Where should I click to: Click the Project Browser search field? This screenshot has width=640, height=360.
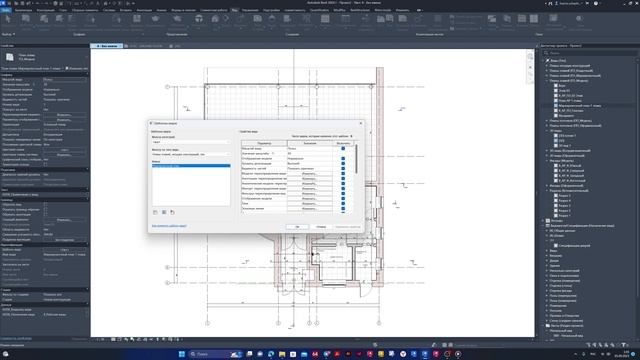coord(591,53)
